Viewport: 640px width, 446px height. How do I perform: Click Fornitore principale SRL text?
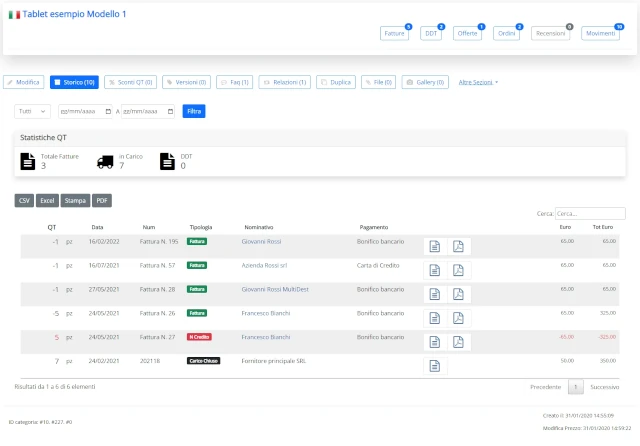pyautogui.click(x=273, y=361)
